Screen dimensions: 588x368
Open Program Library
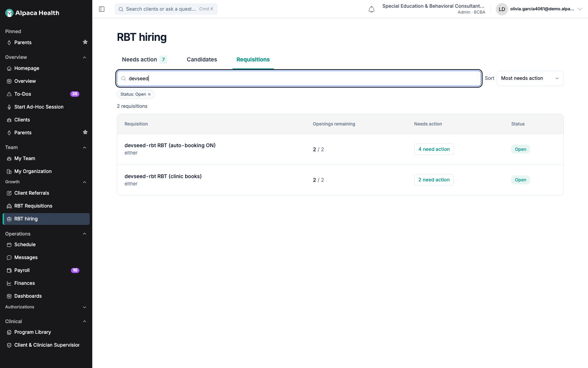tap(46, 332)
